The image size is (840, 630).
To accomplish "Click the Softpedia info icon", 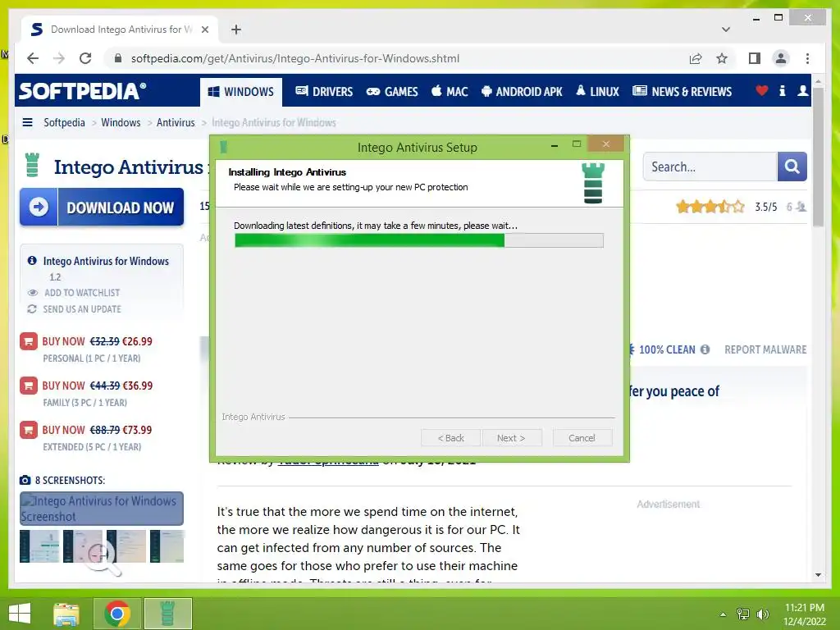I will pos(782,91).
